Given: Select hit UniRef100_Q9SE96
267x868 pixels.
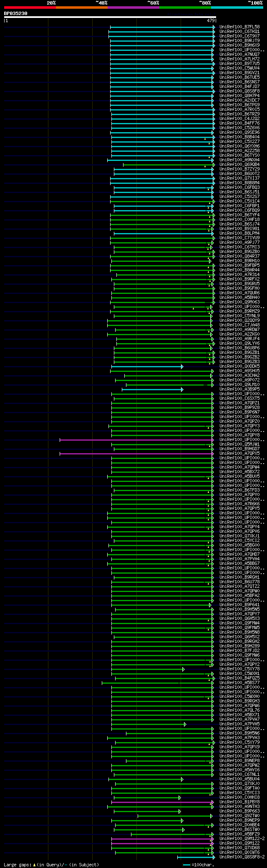Looking at the screenshot, I should click(x=239, y=133).
